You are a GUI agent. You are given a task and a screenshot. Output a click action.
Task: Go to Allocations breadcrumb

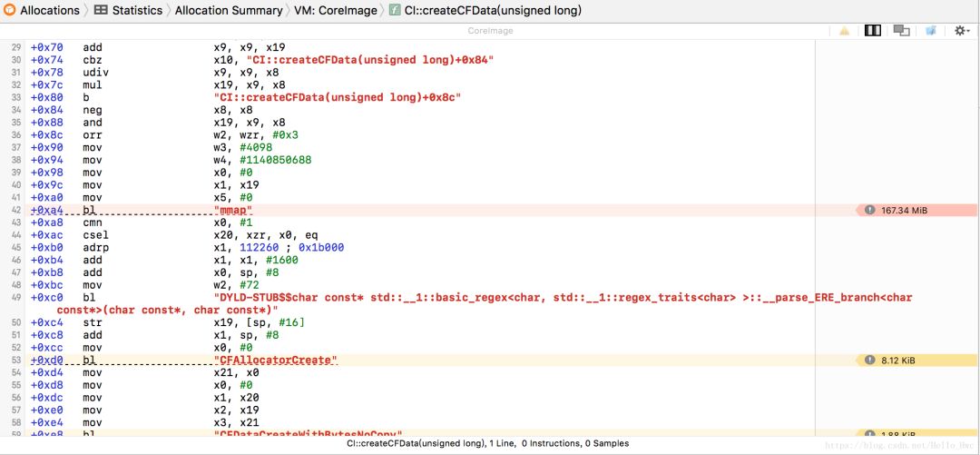pyautogui.click(x=50, y=11)
